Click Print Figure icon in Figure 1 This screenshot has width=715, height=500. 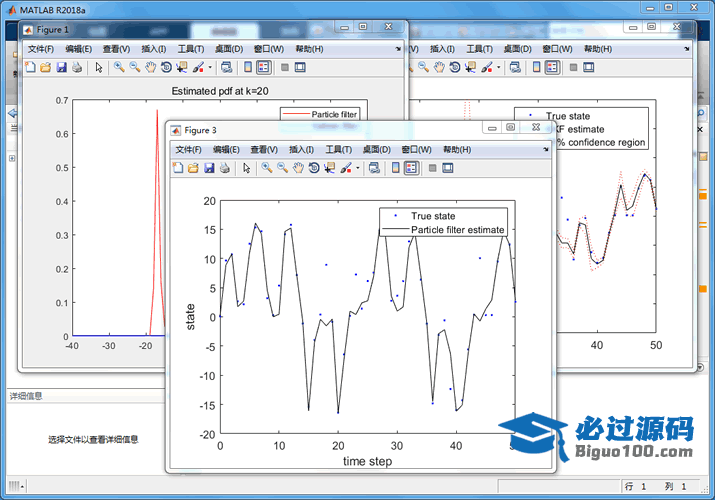pyautogui.click(x=76, y=67)
